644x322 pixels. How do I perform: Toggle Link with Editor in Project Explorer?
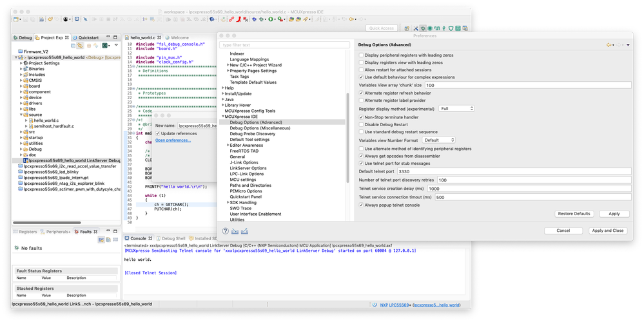point(80,46)
